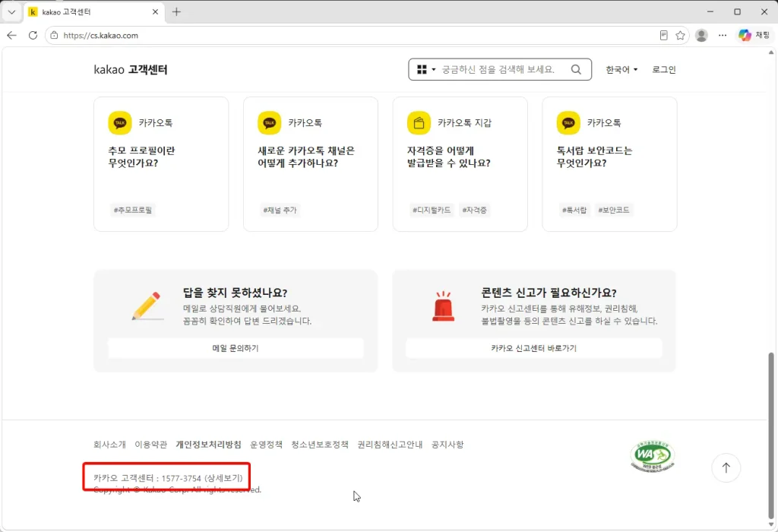Click the 답을 찾지 못하셨나요? heading
The width and height of the screenshot is (778, 532).
click(x=236, y=293)
